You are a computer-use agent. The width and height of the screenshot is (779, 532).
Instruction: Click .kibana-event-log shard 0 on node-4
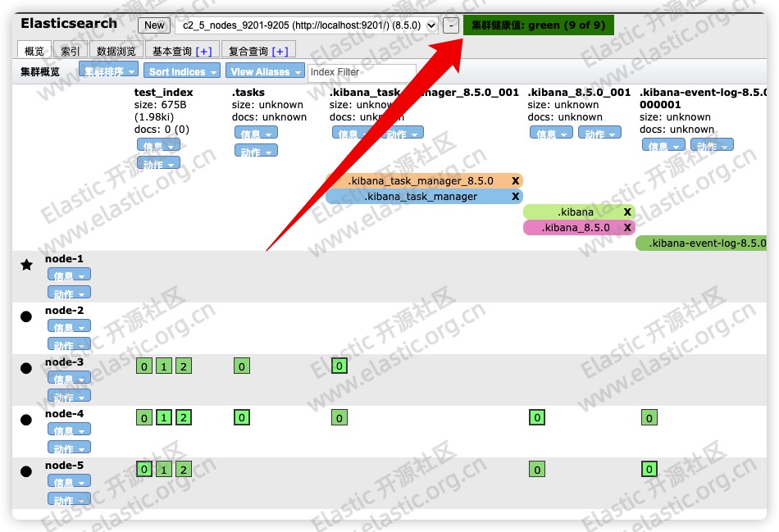click(x=649, y=418)
